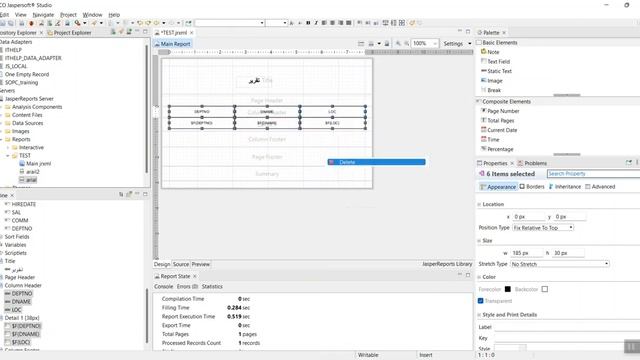Switch to the Preview tab
This screenshot has width=640, height=360.
(201, 264)
